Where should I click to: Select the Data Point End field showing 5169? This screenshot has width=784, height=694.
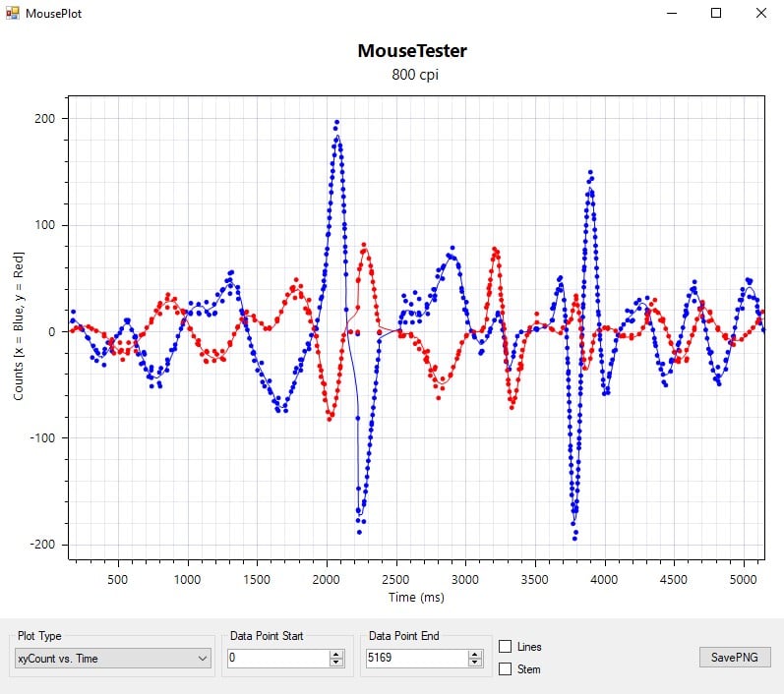[x=415, y=659]
